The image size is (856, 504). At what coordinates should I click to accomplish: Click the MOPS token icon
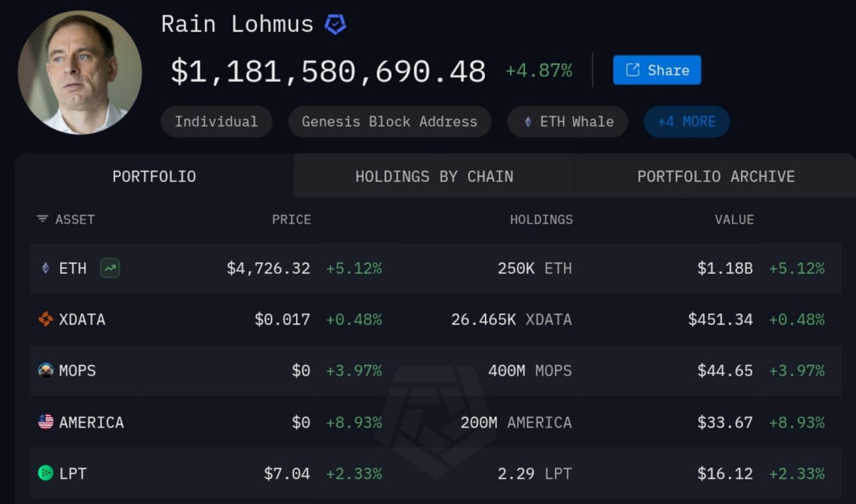45,370
